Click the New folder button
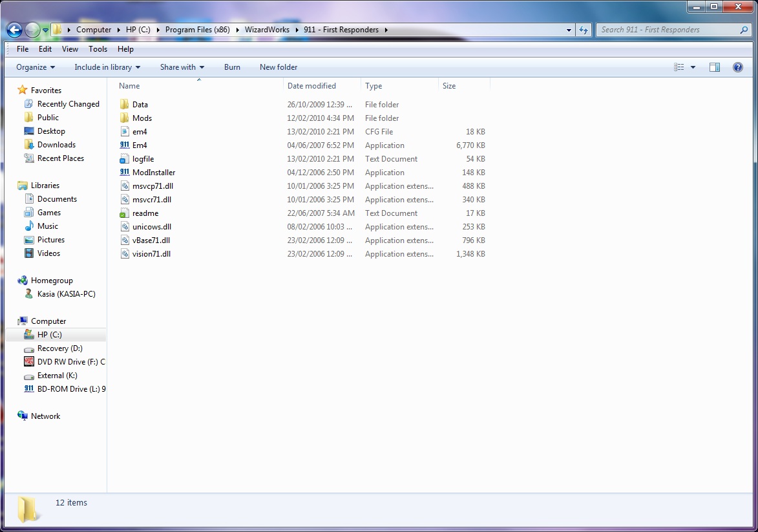The width and height of the screenshot is (758, 532). [x=279, y=67]
